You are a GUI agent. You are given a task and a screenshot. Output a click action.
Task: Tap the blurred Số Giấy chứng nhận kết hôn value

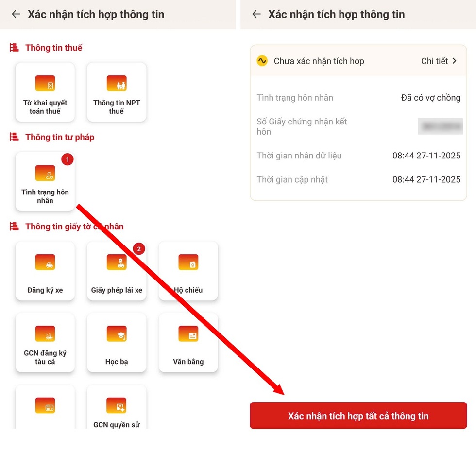pos(439,126)
